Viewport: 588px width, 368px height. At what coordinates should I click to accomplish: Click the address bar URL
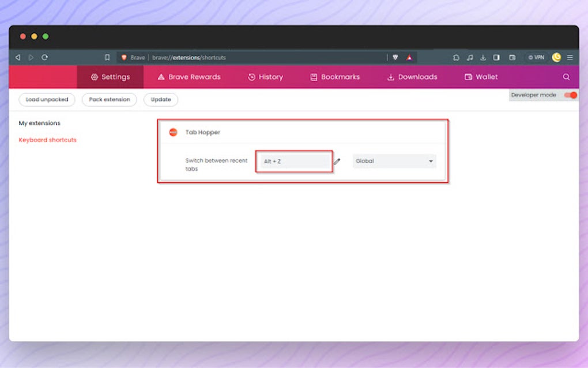coord(189,58)
